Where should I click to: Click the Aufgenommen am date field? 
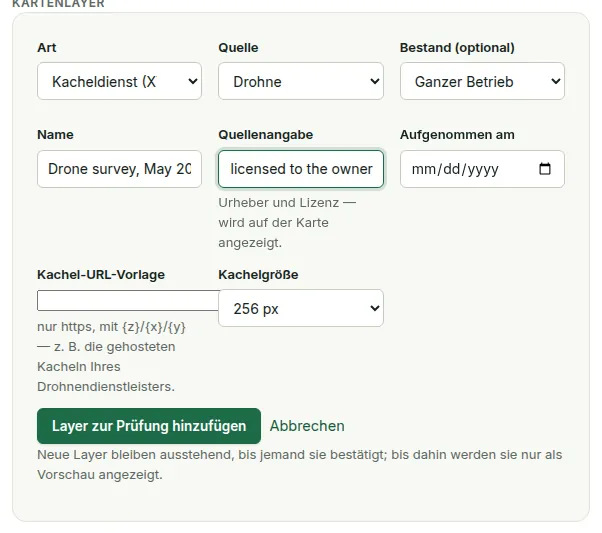click(482, 169)
